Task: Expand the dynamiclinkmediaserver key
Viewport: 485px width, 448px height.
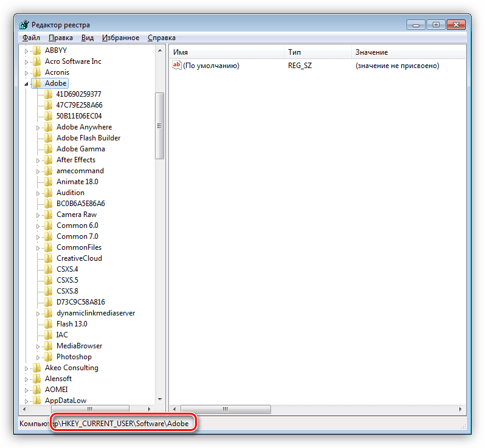Action: [x=38, y=314]
